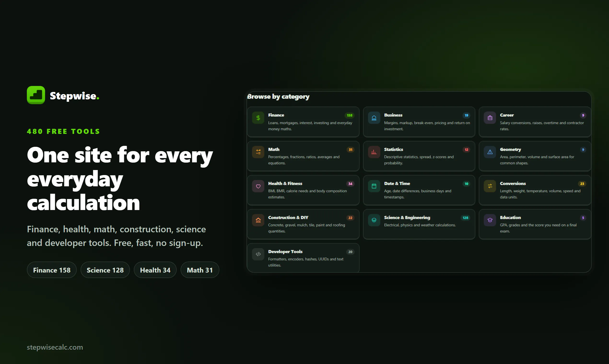Select the Finance 158 pill
This screenshot has height=364, width=609.
(x=52, y=270)
